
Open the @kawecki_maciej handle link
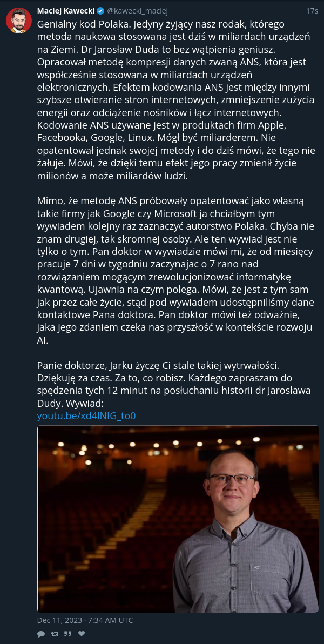(x=137, y=11)
